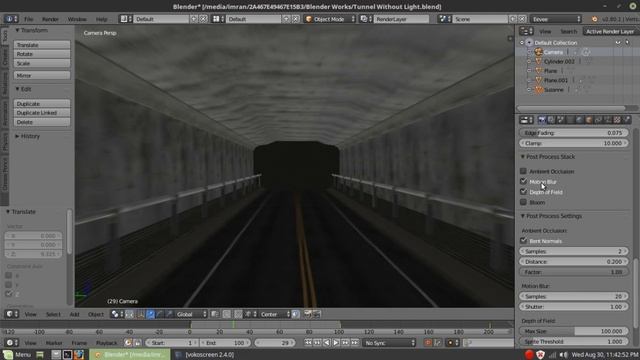Open the Window menu
The height and width of the screenshot is (360, 640).
click(x=77, y=19)
